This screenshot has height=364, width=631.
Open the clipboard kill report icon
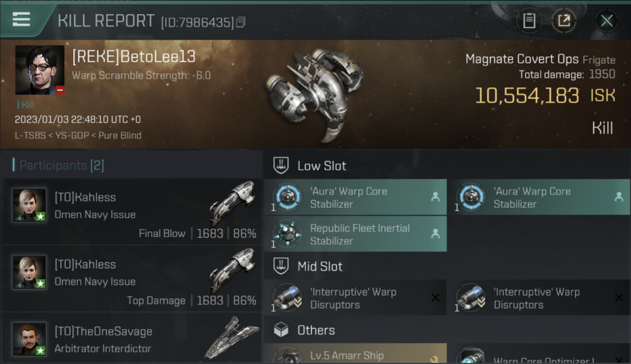point(529,20)
